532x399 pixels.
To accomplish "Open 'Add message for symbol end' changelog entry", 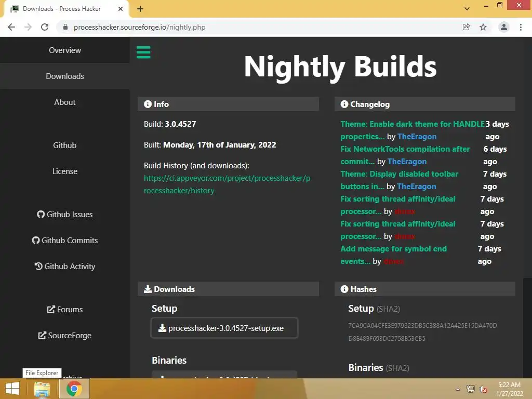I will coord(394,255).
